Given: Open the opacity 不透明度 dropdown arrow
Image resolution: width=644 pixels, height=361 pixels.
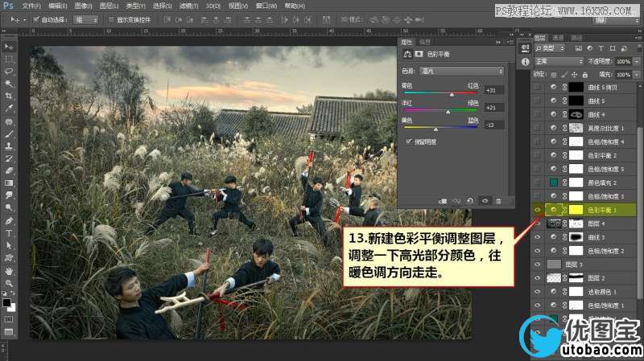Looking at the screenshot, I should tap(636, 61).
